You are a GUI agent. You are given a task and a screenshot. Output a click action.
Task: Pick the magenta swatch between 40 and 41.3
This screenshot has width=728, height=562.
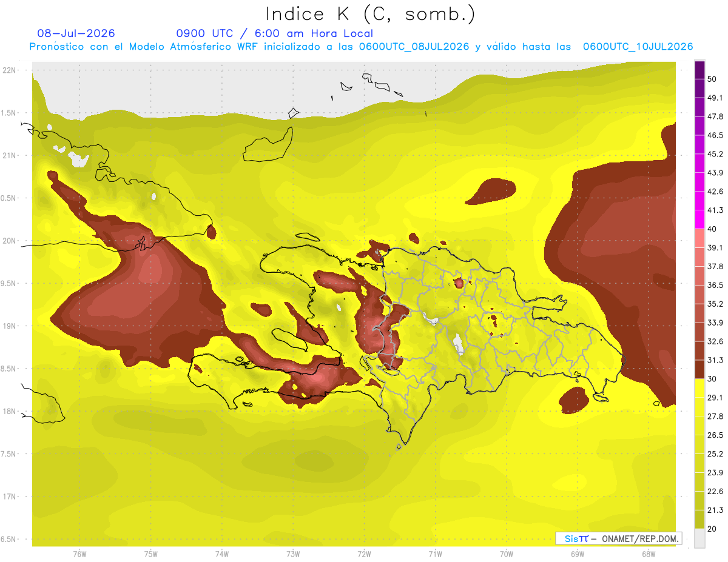pos(699,219)
